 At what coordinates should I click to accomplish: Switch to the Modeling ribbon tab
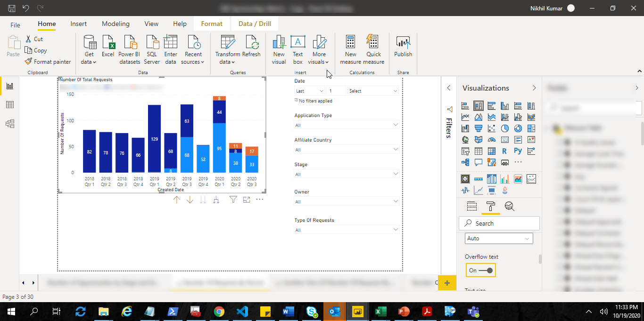click(116, 24)
